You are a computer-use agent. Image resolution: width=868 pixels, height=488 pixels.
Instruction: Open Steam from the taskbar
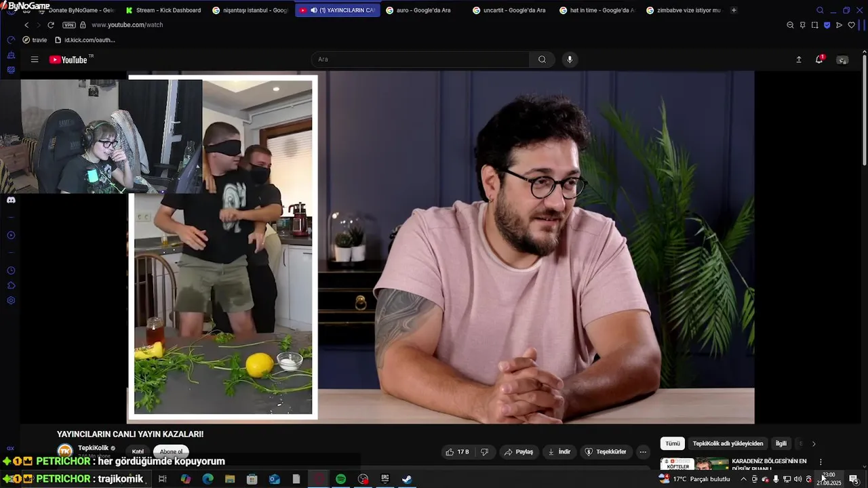(407, 479)
